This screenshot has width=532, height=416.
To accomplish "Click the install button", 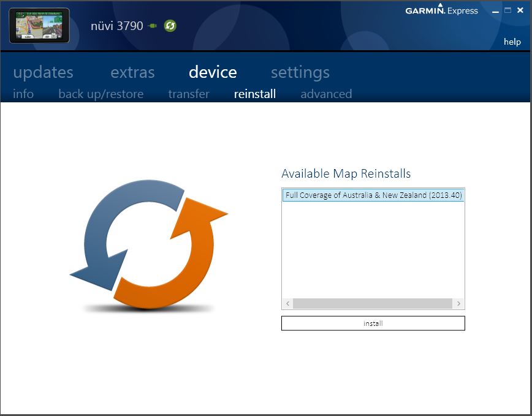I will click(x=373, y=323).
